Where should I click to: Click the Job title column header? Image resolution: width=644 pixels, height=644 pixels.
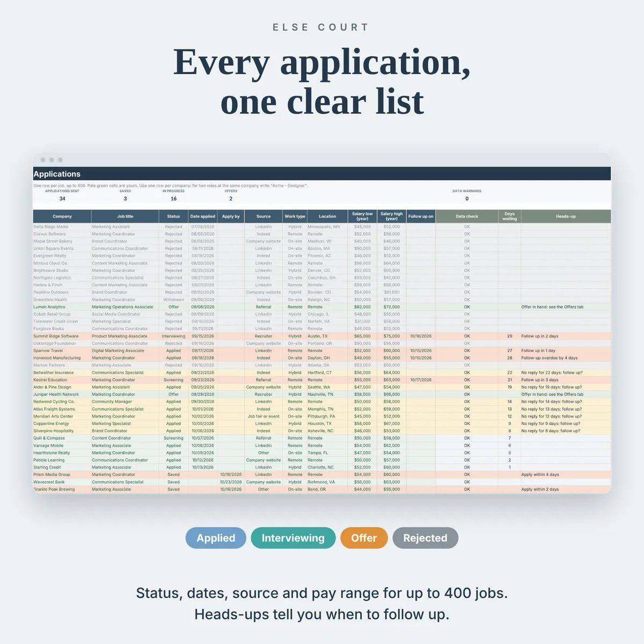[x=125, y=216]
